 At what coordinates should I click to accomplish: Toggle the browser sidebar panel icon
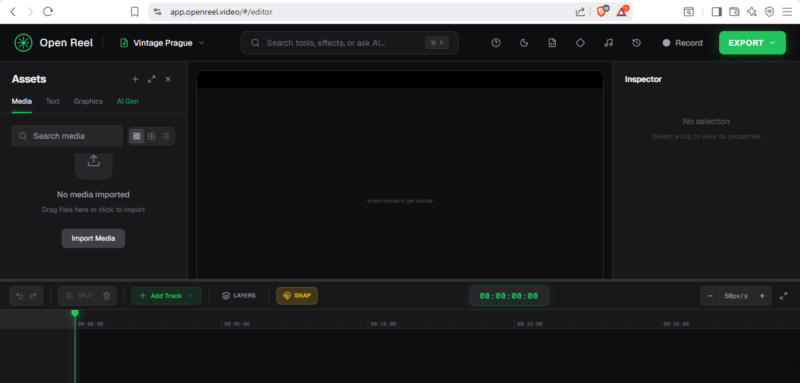pyautogui.click(x=716, y=12)
